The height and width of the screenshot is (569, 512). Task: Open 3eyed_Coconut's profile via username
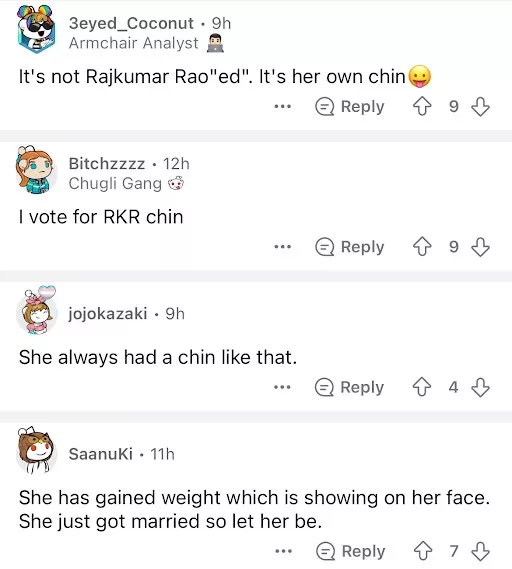click(131, 23)
